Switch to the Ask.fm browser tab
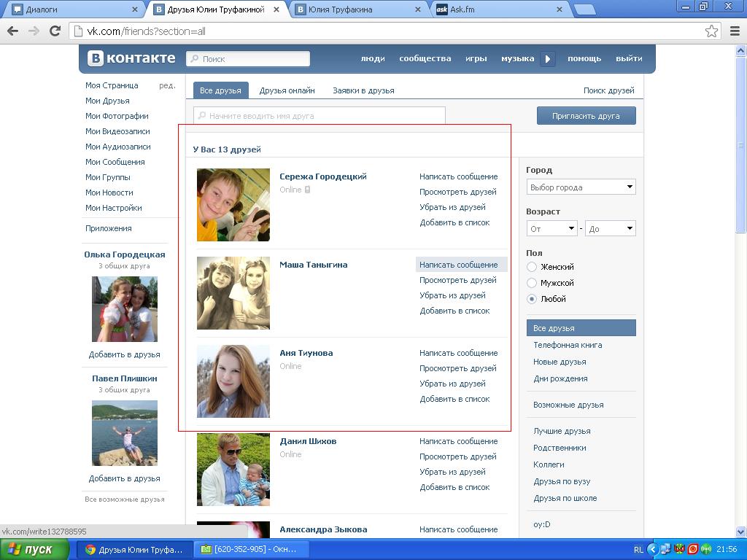Screen dimensions: 747x560 [x=498, y=9]
